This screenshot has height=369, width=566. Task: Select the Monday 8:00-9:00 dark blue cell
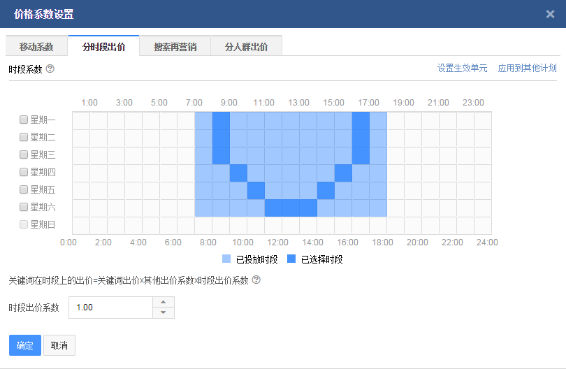coord(221,120)
